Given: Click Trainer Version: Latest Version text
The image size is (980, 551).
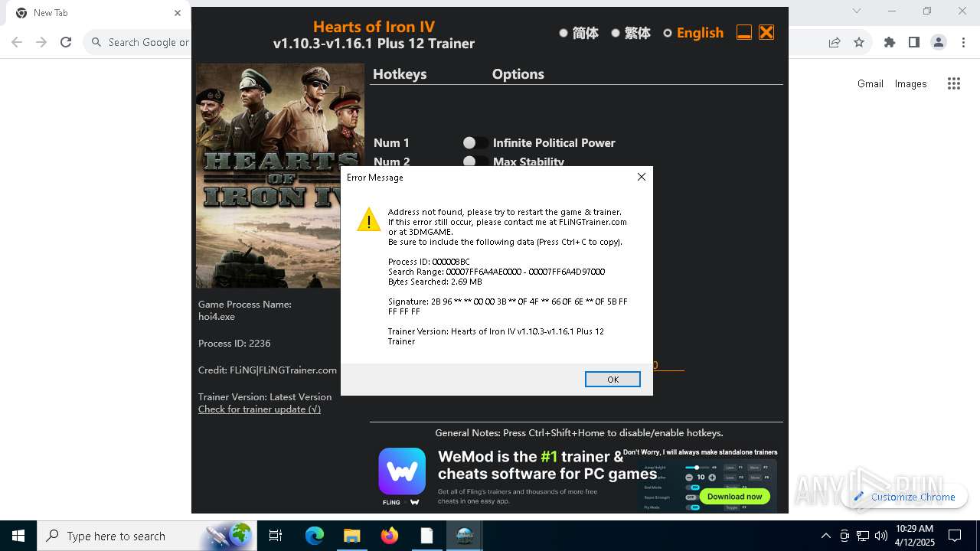Looking at the screenshot, I should (x=265, y=397).
